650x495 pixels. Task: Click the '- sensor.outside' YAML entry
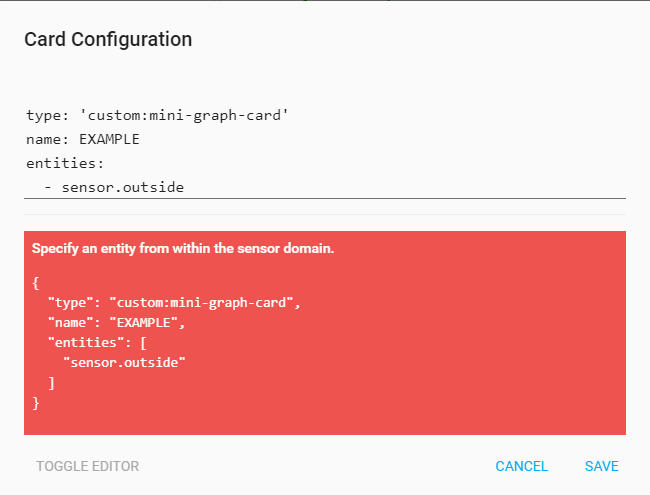114,187
